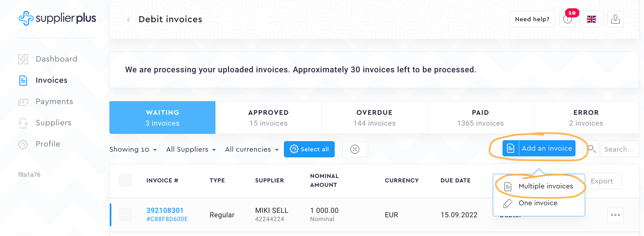Switch to the Paid tab
The height and width of the screenshot is (236, 644).
(480, 117)
